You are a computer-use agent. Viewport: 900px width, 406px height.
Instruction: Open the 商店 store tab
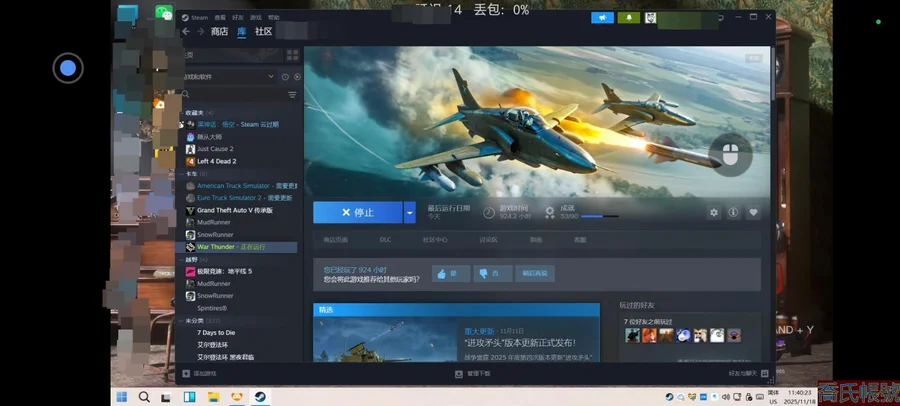tap(219, 32)
